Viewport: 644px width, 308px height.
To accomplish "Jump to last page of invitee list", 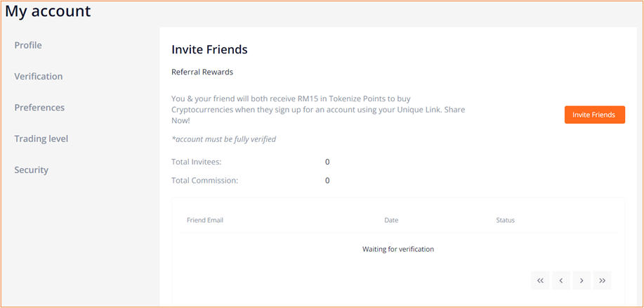I will click(x=602, y=281).
